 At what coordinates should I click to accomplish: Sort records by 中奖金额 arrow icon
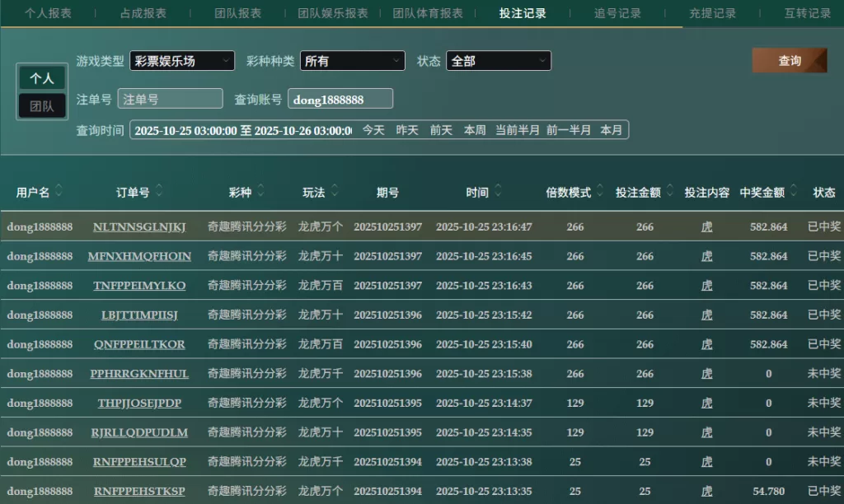794,191
